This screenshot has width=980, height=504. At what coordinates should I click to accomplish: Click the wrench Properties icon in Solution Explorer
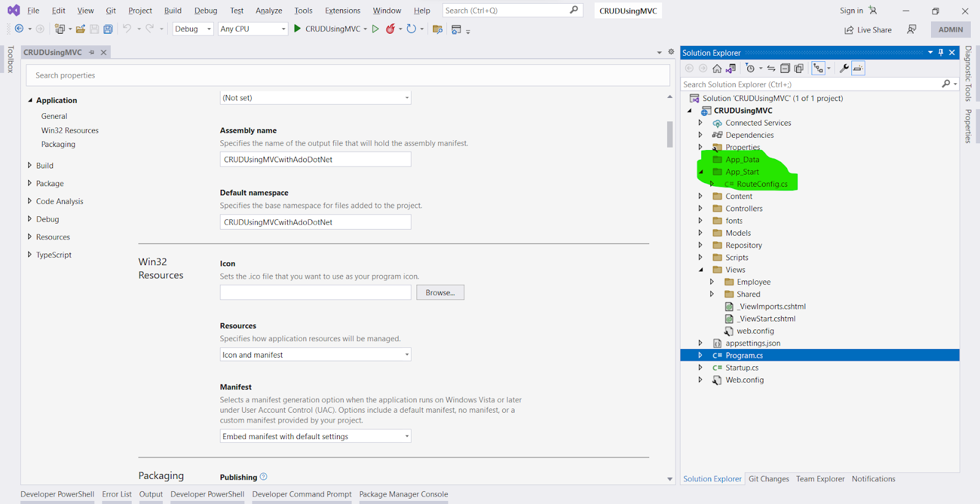tap(844, 69)
